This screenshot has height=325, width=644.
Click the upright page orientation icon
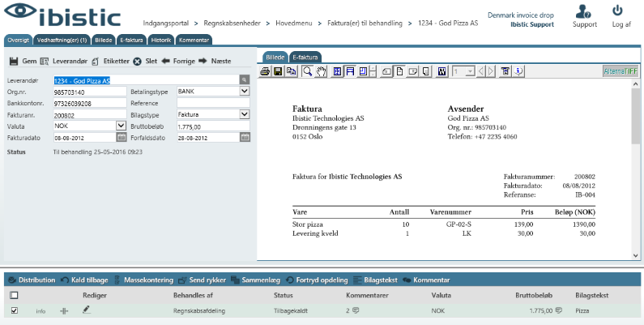tap(399, 71)
